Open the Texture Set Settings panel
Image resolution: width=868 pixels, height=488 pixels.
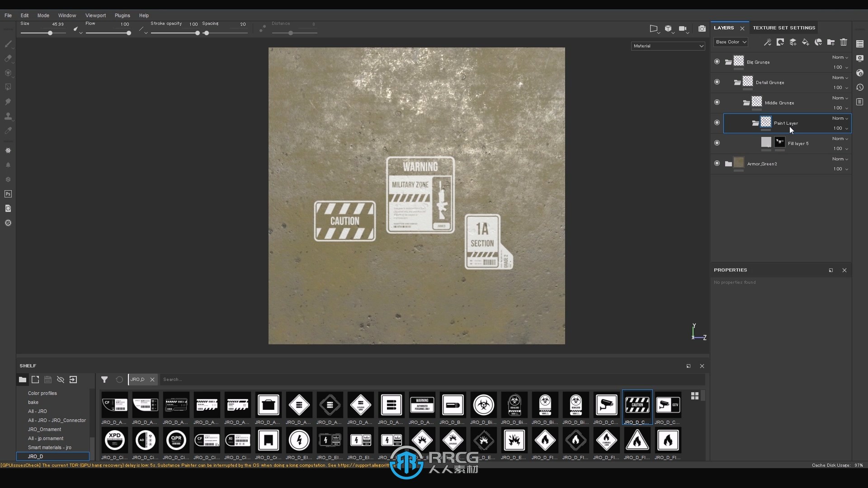784,28
